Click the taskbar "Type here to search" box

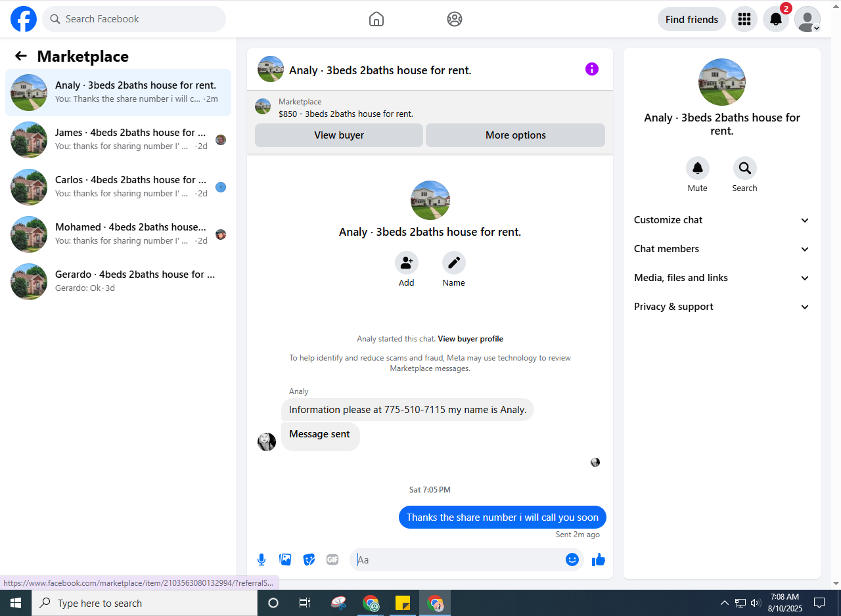145,603
